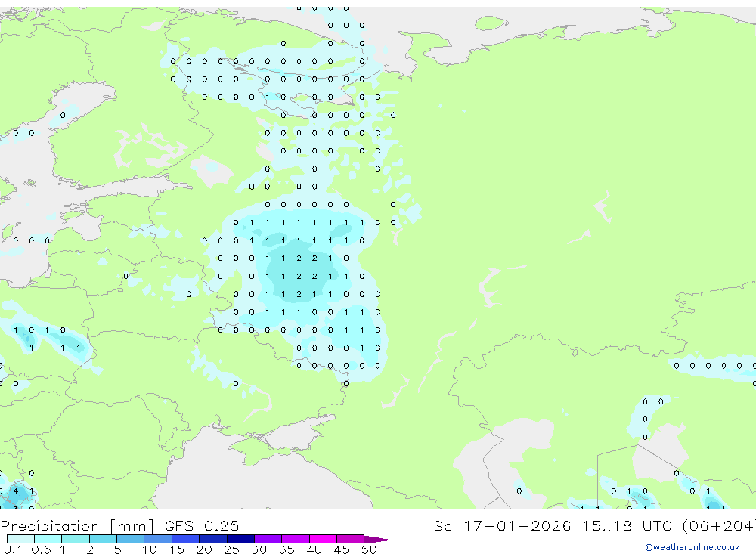
Task: Click the '15' legend scale label
Action: [177, 549]
